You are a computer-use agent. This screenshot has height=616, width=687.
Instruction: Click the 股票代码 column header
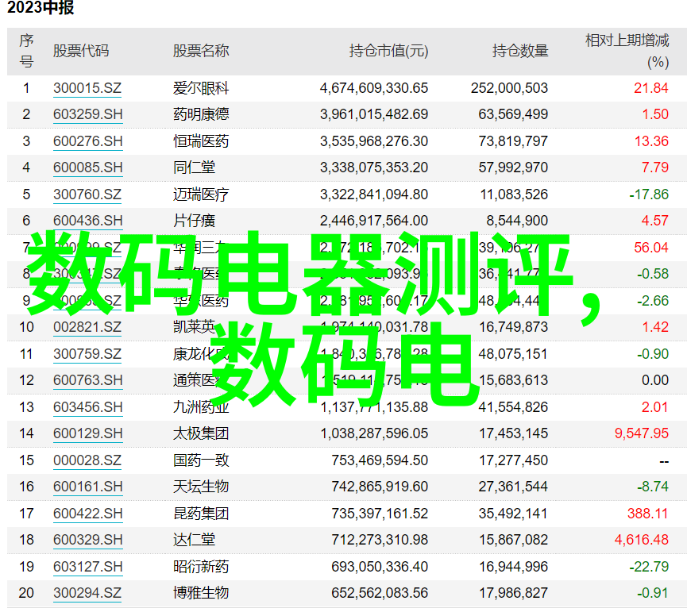(x=81, y=51)
